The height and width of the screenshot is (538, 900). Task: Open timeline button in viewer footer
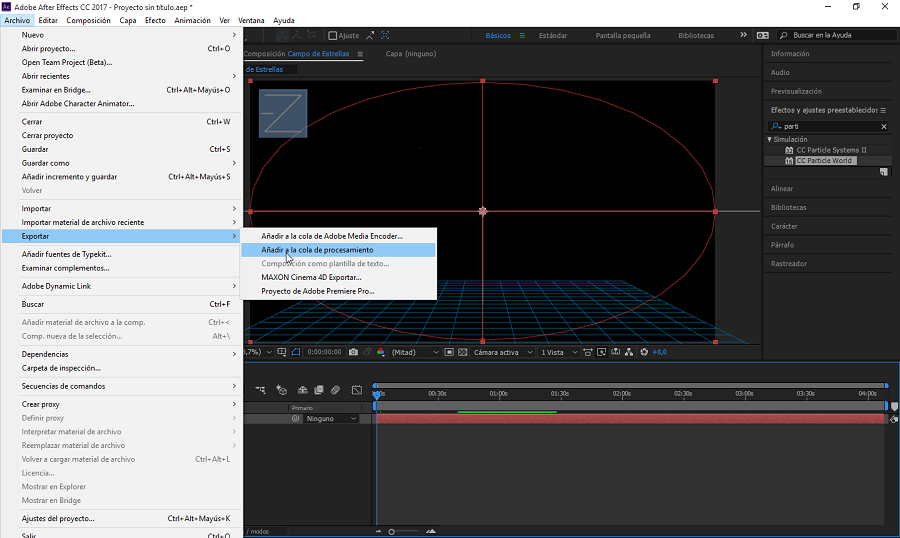click(615, 352)
